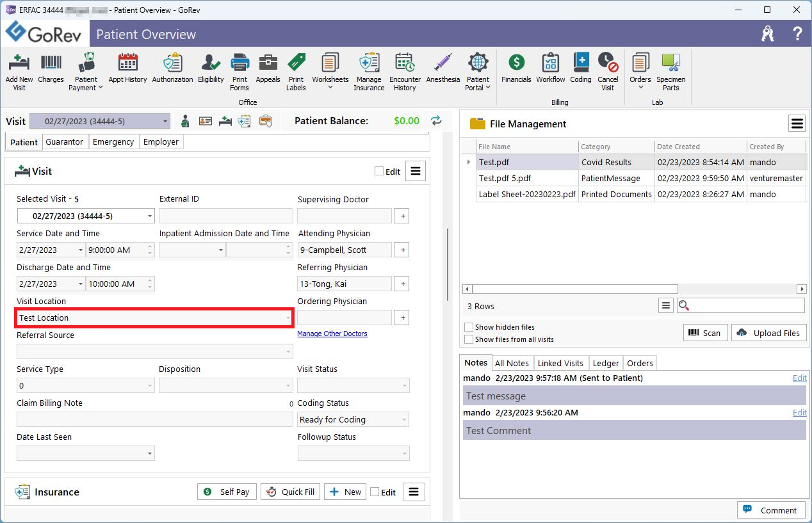
Task: Switch to the Emergency tab
Action: point(113,142)
